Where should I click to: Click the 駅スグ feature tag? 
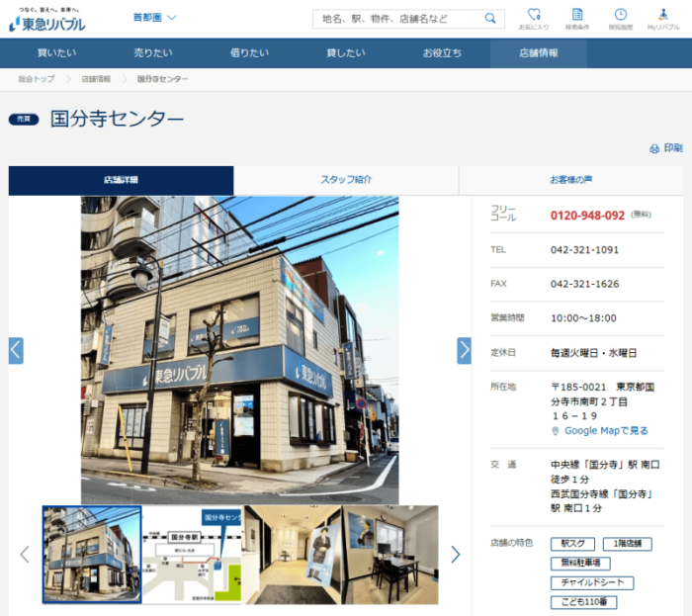coord(572,544)
